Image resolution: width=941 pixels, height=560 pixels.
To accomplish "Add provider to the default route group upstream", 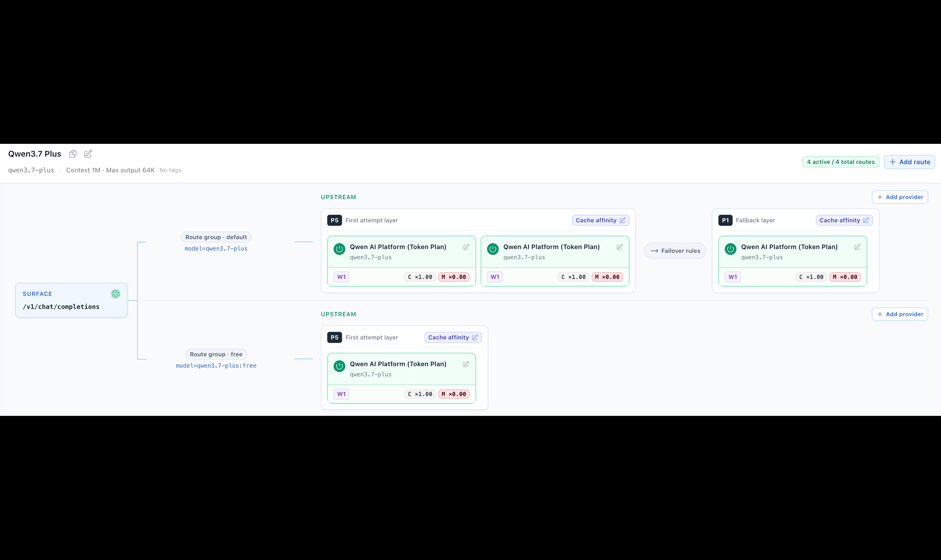I will 899,197.
